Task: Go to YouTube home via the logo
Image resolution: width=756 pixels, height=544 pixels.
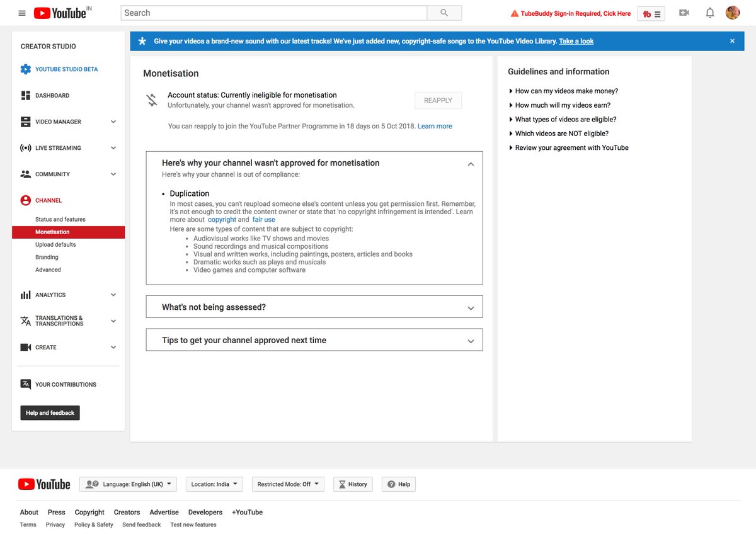Action: coord(60,13)
